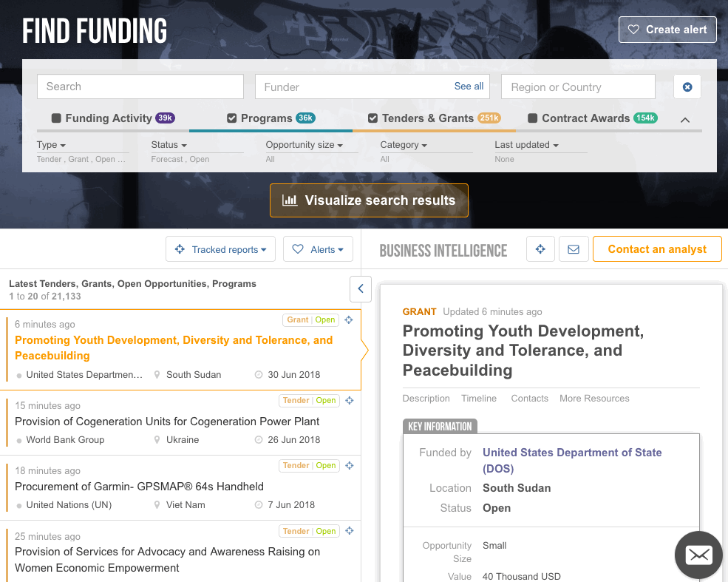Click Contact an analyst button
The height and width of the screenshot is (582, 728).
657,249
